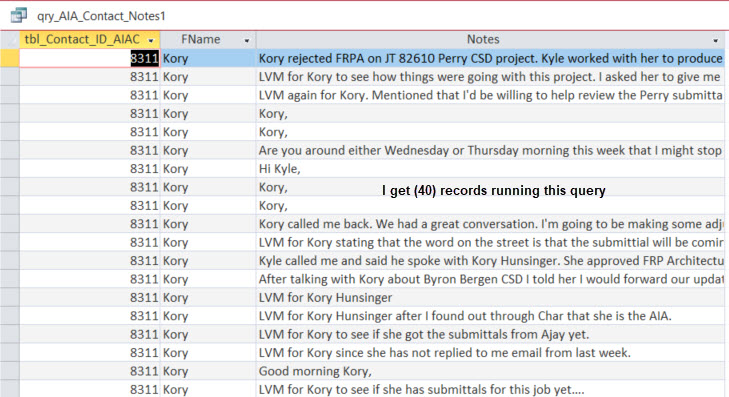Open the FName column filter dropdown arrow
Viewport: 729px width, 397px height.
tap(247, 40)
